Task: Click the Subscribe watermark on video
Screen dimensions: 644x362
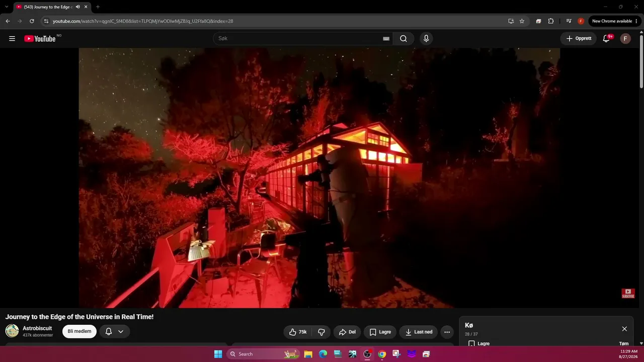Action: pyautogui.click(x=628, y=293)
